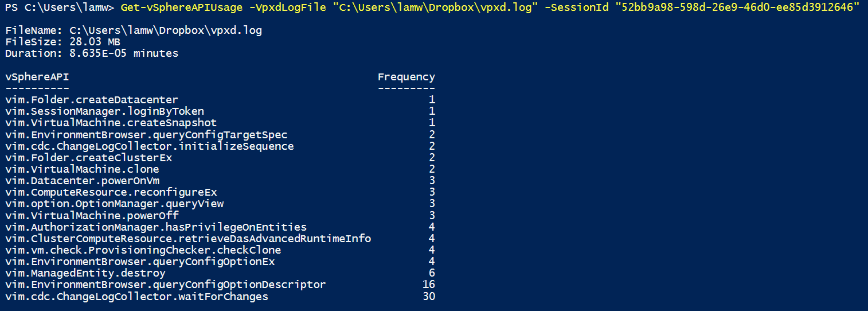
Task: Click the FileName output line
Action: coord(133,30)
